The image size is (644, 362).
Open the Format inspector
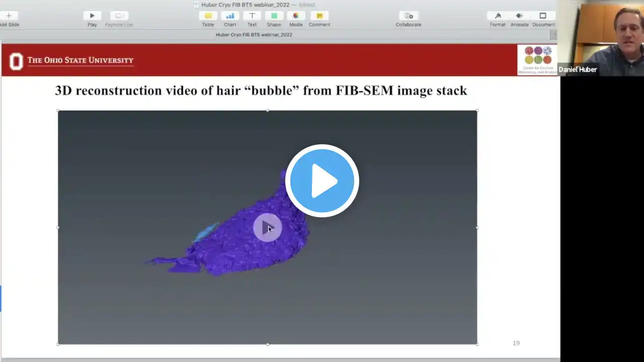(x=498, y=16)
